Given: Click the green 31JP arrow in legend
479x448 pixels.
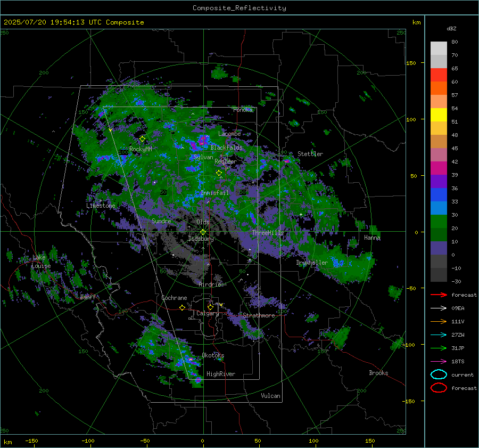Looking at the screenshot, I should coord(439,348).
